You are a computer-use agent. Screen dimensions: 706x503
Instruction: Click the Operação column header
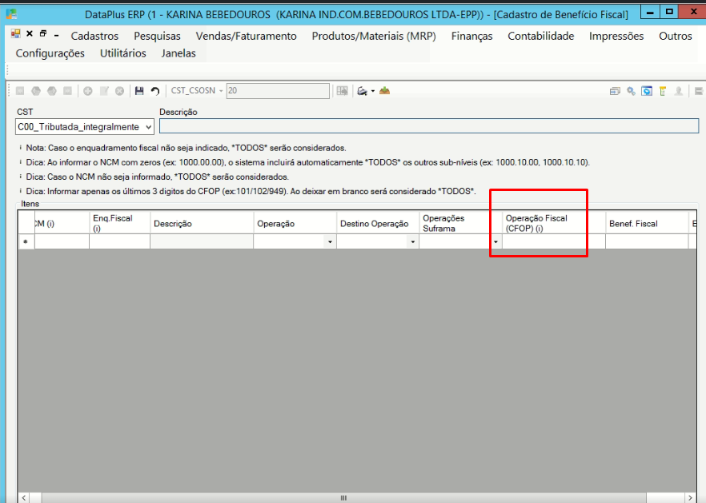[295, 223]
